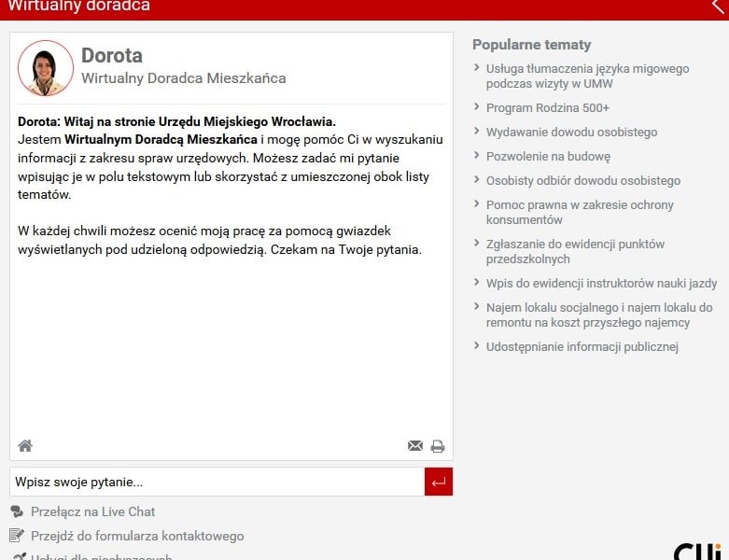
Task: Open topic 'Pozwolenie na budowę'
Action: point(548,157)
